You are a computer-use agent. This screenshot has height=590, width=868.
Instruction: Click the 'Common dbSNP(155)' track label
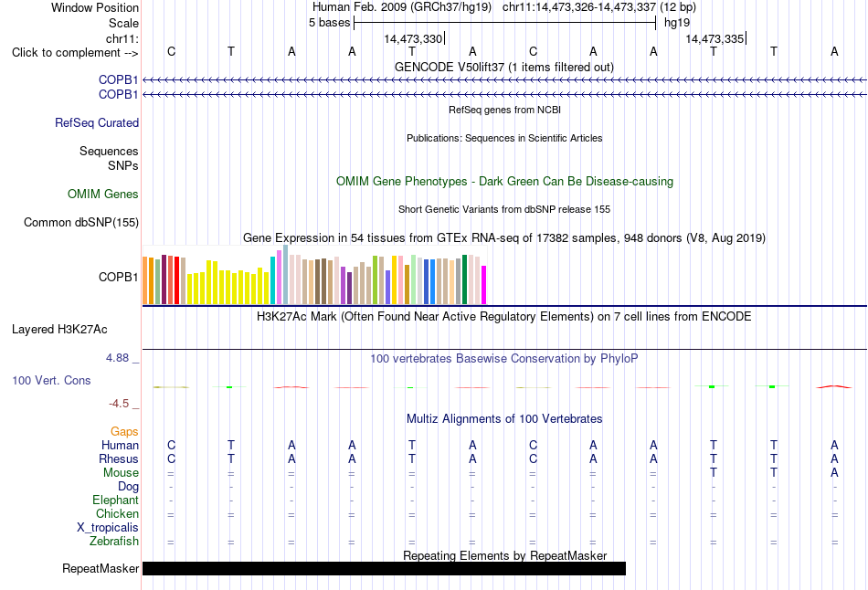[x=80, y=222]
